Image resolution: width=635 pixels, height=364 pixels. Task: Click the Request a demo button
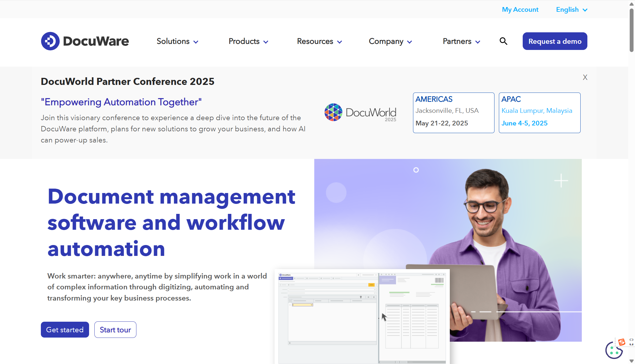click(x=555, y=41)
